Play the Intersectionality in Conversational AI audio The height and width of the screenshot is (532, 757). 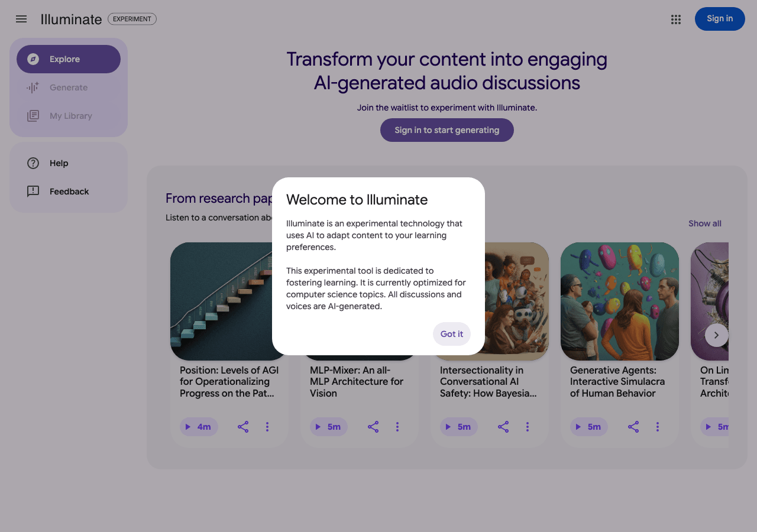click(x=459, y=427)
